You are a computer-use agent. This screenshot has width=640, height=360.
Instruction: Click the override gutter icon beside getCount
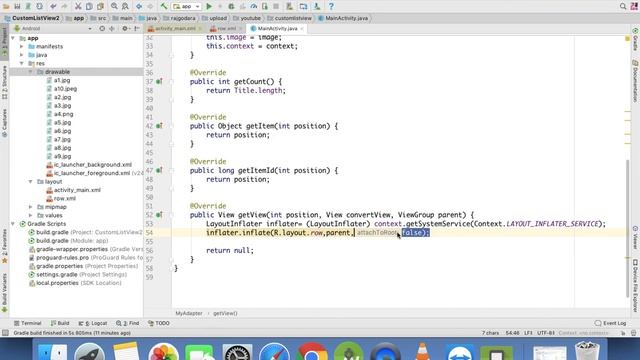[x=159, y=82]
